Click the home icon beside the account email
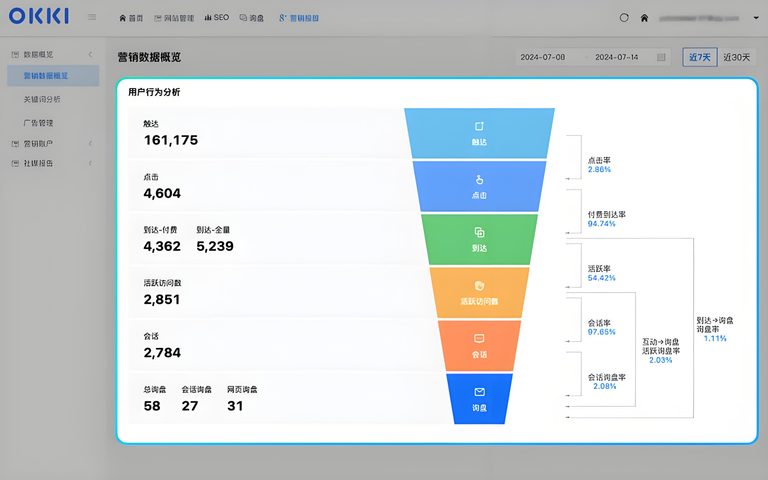Screen dimensions: 768x480 point(645,18)
